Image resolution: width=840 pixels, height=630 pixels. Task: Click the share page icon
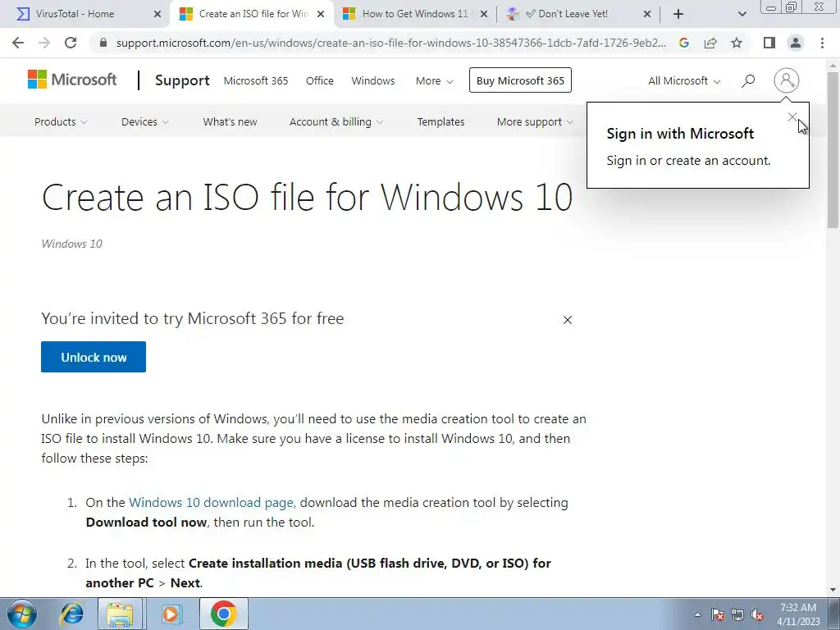710,43
